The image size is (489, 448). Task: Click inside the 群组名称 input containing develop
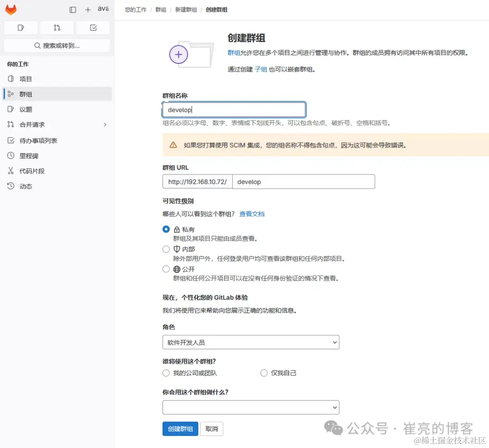(x=233, y=110)
